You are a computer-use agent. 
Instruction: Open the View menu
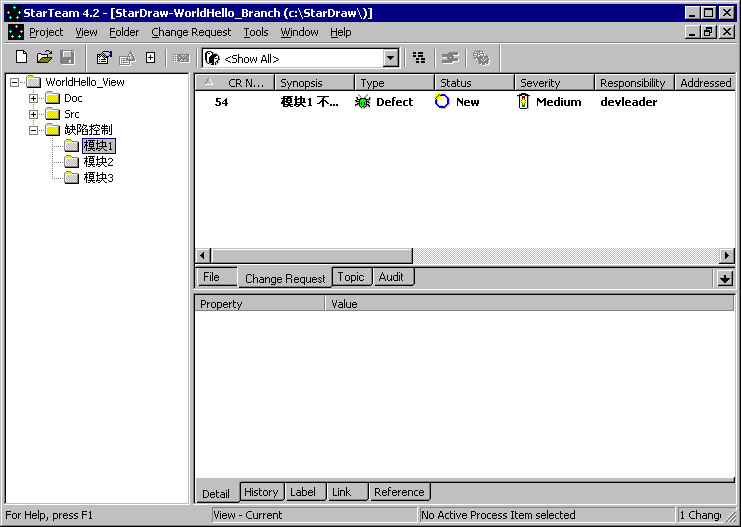click(86, 32)
